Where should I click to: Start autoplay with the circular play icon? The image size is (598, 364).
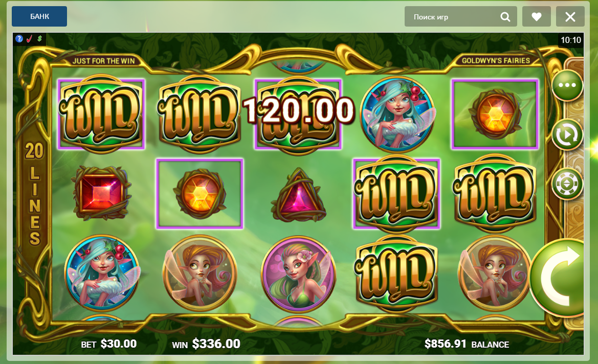[x=567, y=134]
